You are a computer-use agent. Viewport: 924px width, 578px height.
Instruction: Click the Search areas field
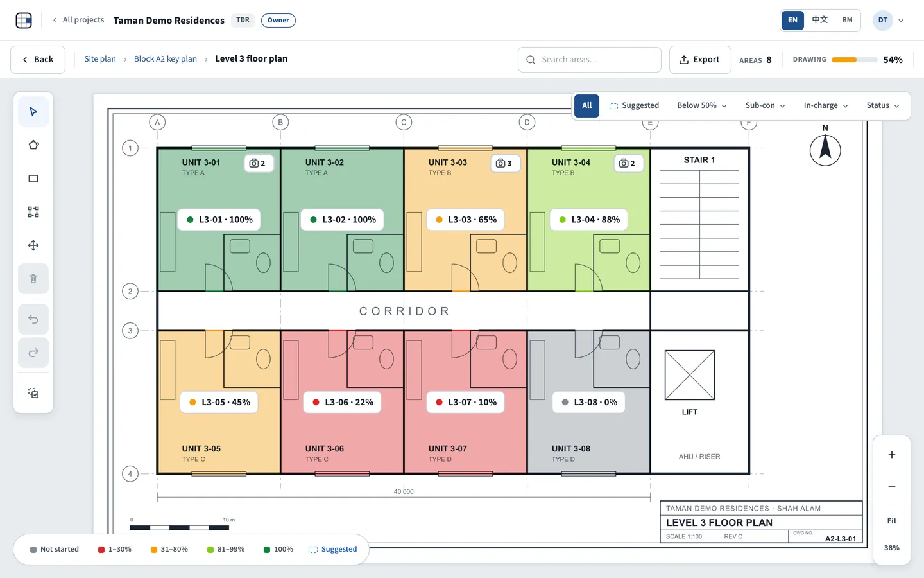click(590, 60)
